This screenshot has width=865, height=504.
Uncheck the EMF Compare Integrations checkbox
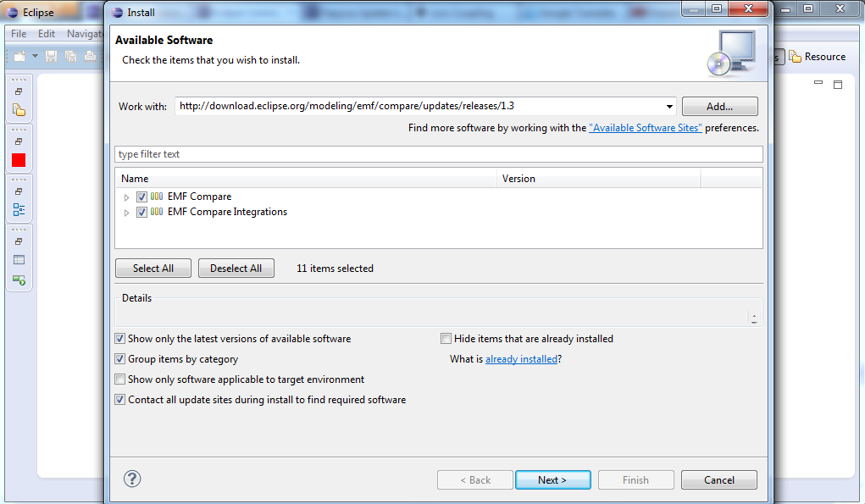pos(141,213)
